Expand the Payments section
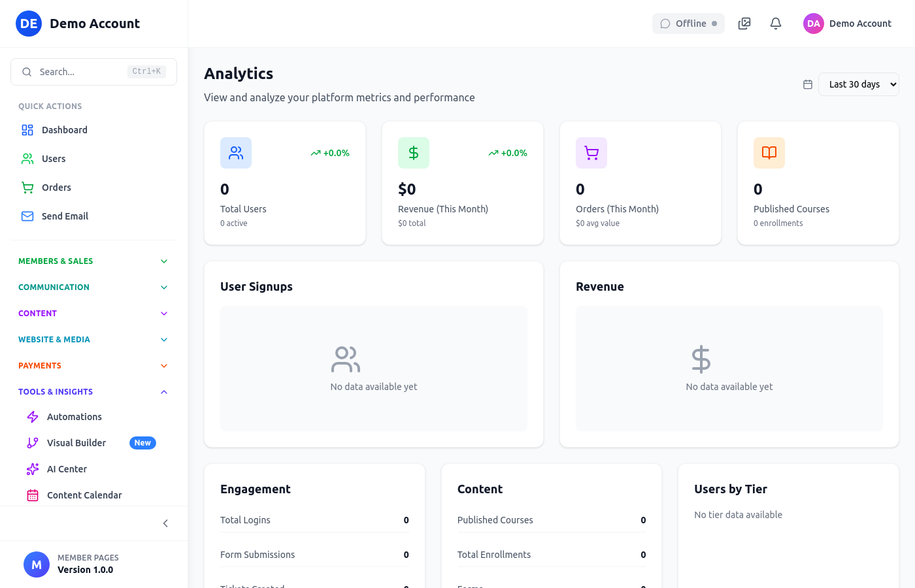Viewport: 915px width, 588px height. pyautogui.click(x=93, y=365)
